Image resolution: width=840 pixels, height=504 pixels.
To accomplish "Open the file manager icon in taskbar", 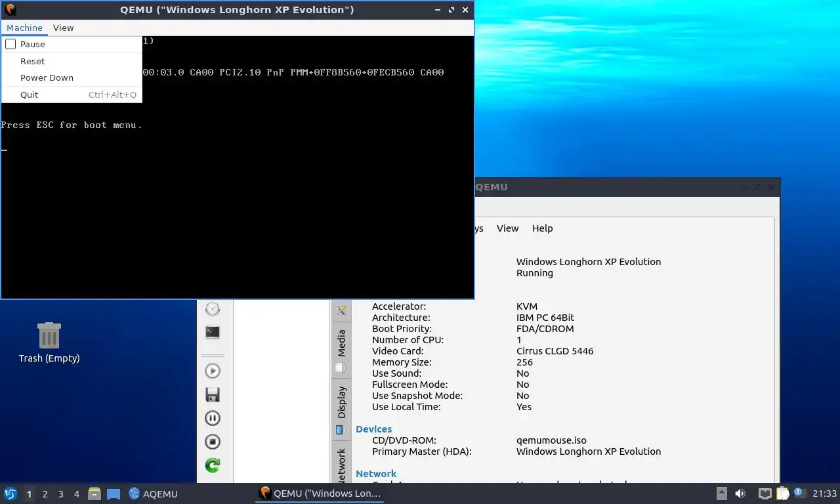I will coord(94,493).
